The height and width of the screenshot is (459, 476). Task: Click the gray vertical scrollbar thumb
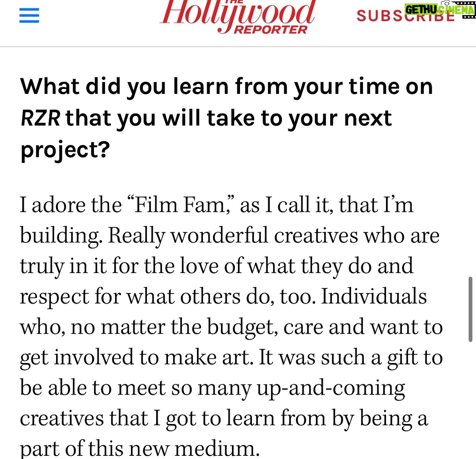click(470, 309)
